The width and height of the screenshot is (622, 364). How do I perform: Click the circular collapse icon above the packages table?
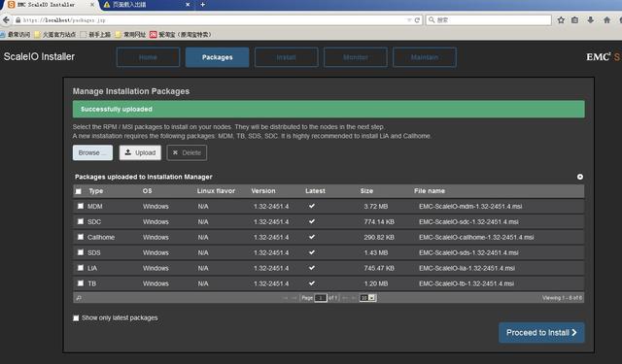[x=580, y=177]
